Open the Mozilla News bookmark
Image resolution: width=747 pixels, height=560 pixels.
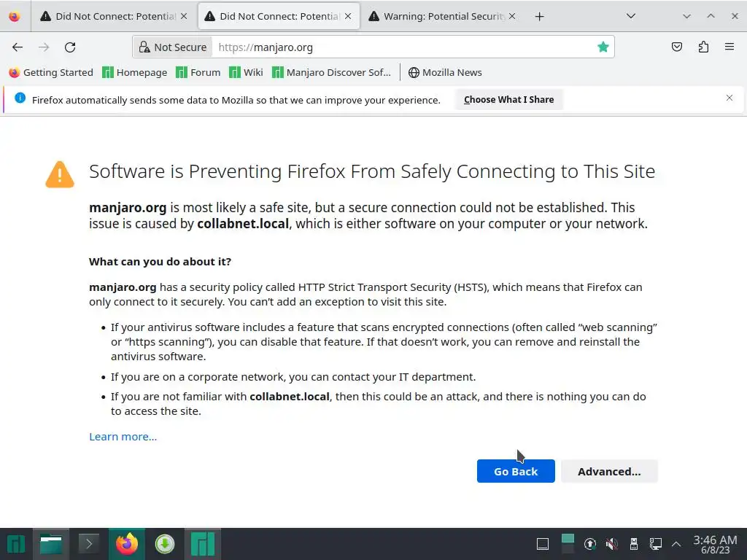click(445, 72)
